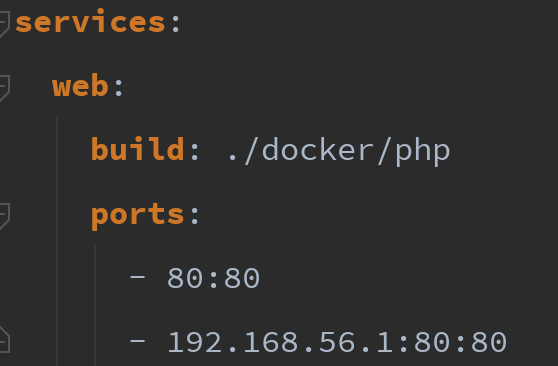558x366 pixels.
Task: Click the indent guide line under web
Action: pyautogui.click(x=57, y=241)
